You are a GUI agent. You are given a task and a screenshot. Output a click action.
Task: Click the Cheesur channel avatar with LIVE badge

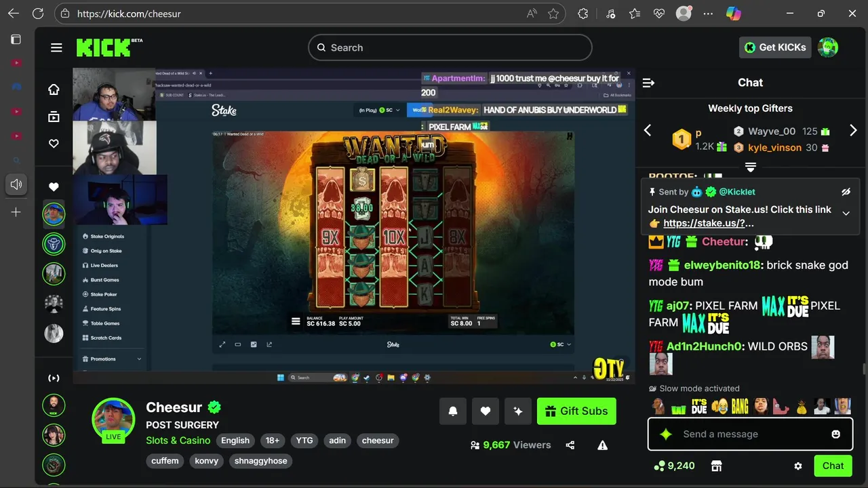113,420
